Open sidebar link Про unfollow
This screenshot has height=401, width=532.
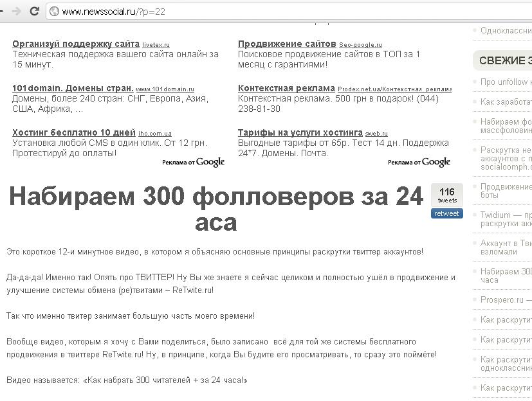(x=506, y=82)
